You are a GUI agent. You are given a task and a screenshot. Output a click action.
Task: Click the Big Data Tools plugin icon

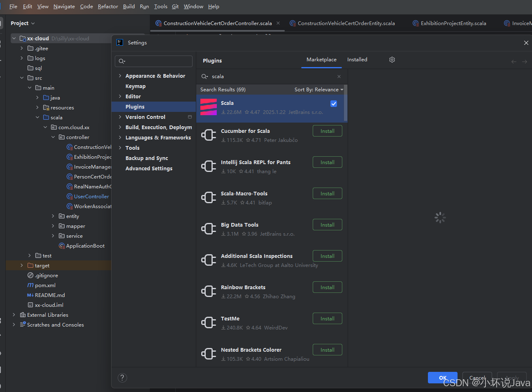(x=209, y=229)
